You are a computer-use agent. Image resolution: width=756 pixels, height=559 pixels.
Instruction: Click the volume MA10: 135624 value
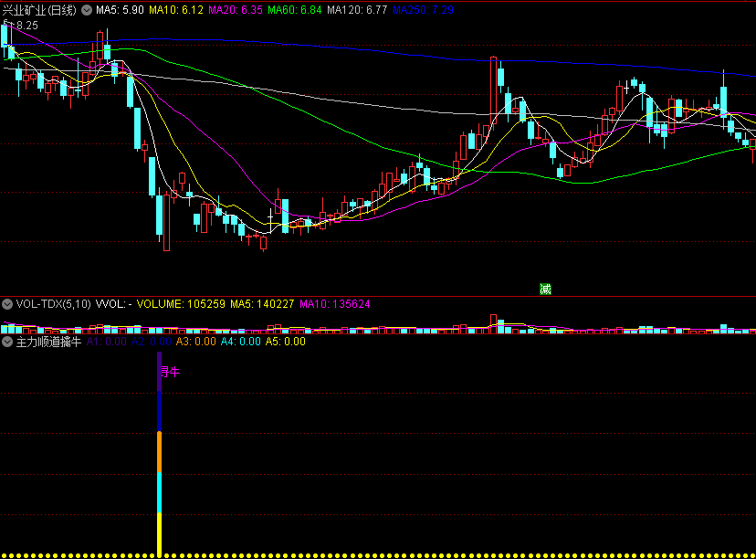(x=335, y=304)
